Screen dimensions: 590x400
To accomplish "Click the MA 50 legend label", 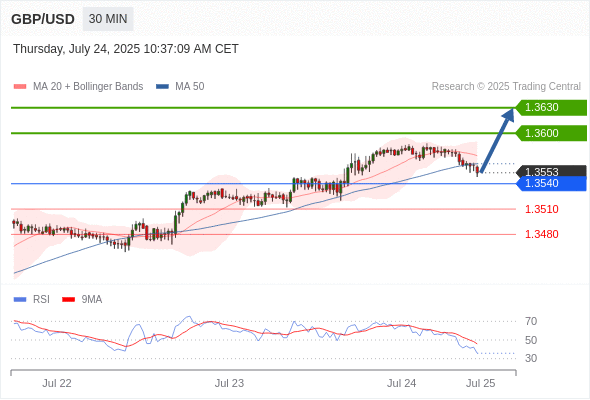I will point(190,87).
